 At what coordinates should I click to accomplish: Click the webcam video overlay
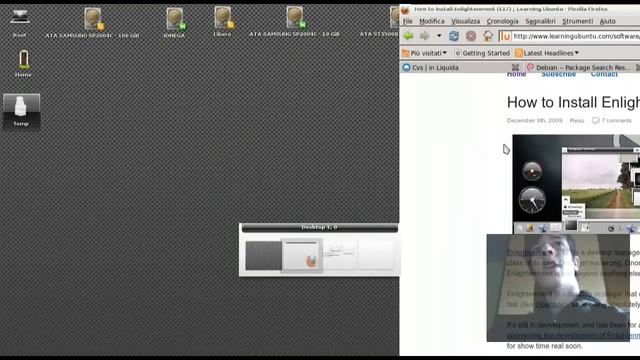[x=558, y=288]
